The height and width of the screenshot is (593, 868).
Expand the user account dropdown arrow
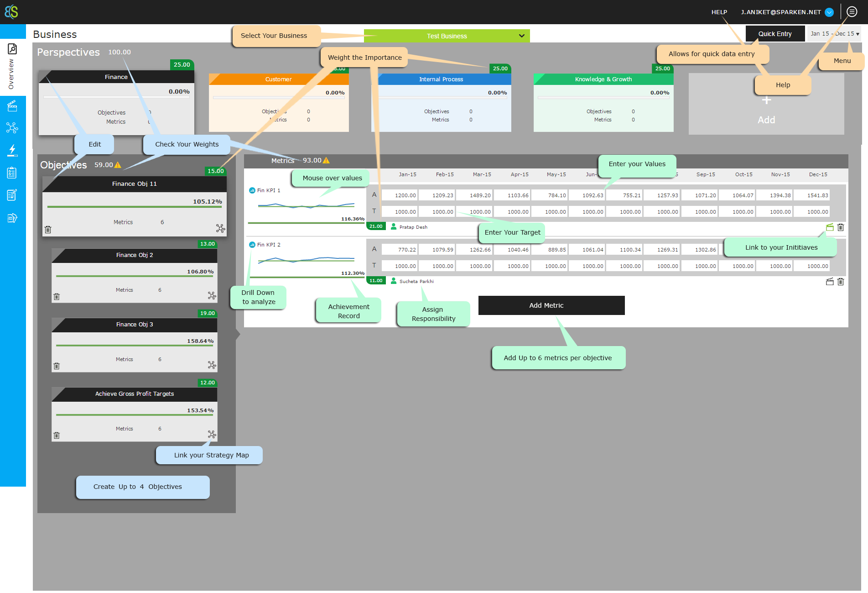click(829, 12)
